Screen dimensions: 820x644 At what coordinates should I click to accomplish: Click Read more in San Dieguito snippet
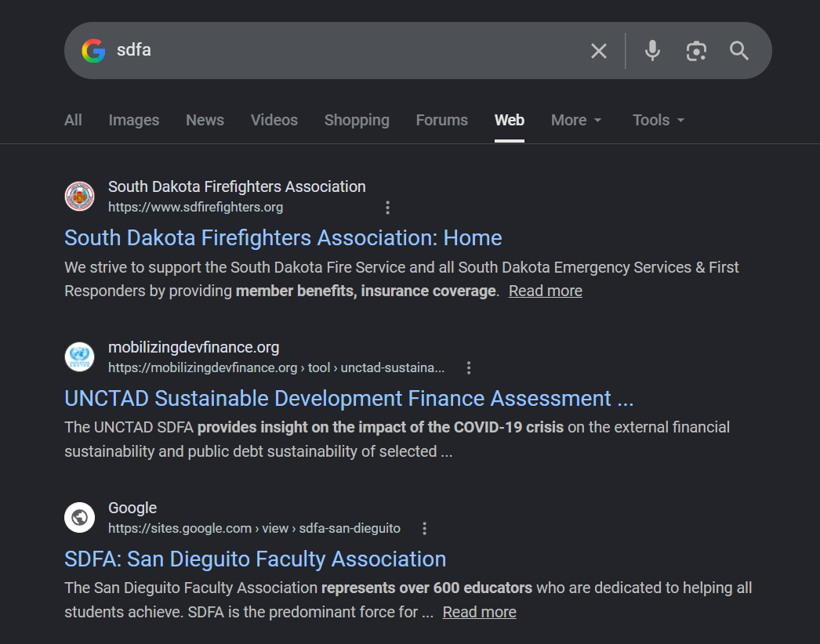[x=479, y=612]
